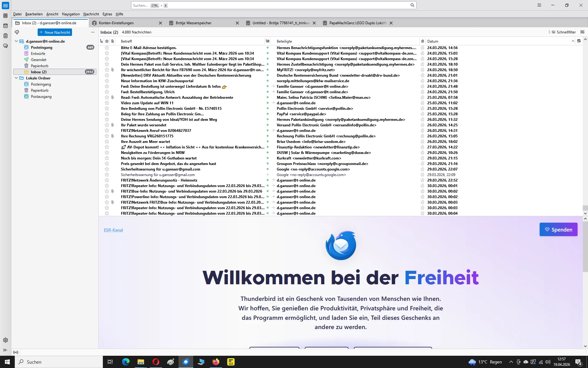The image size is (588, 368).
Task: Open the Chat space icon
Action: 6,46
